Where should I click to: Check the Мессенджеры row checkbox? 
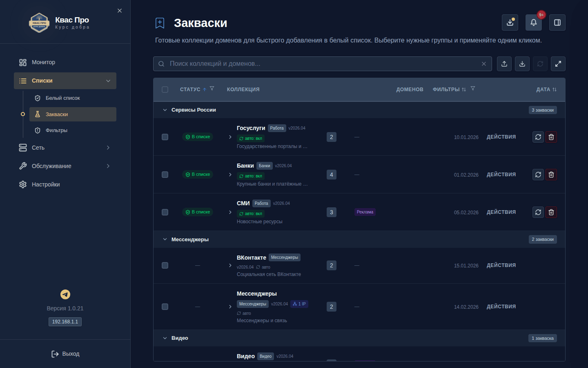pyautogui.click(x=165, y=307)
